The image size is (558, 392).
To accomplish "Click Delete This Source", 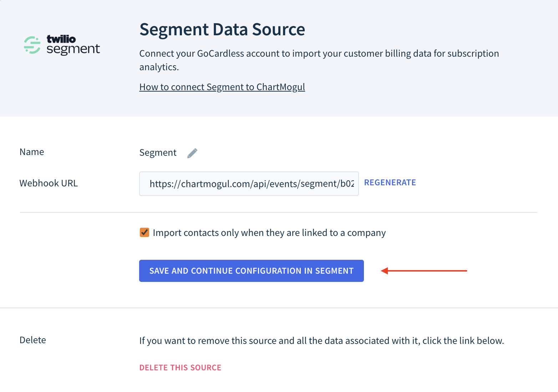I will click(180, 368).
